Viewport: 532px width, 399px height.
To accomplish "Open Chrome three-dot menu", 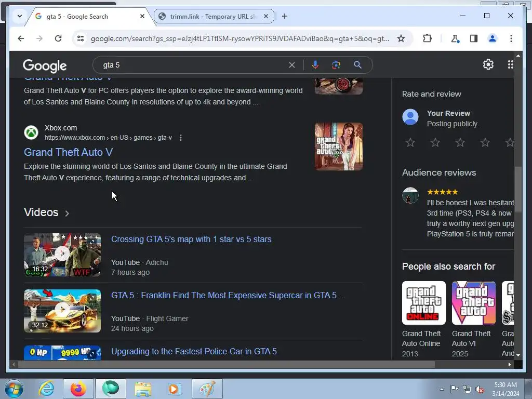I will [x=511, y=38].
